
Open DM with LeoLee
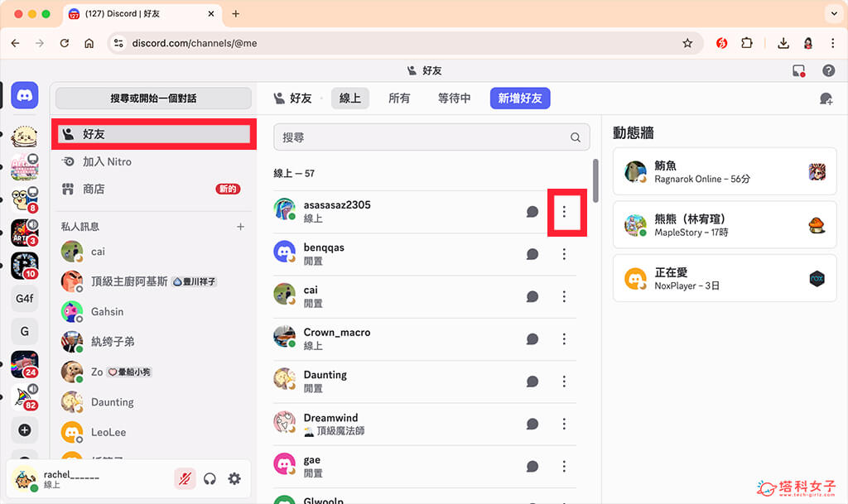coord(153,432)
